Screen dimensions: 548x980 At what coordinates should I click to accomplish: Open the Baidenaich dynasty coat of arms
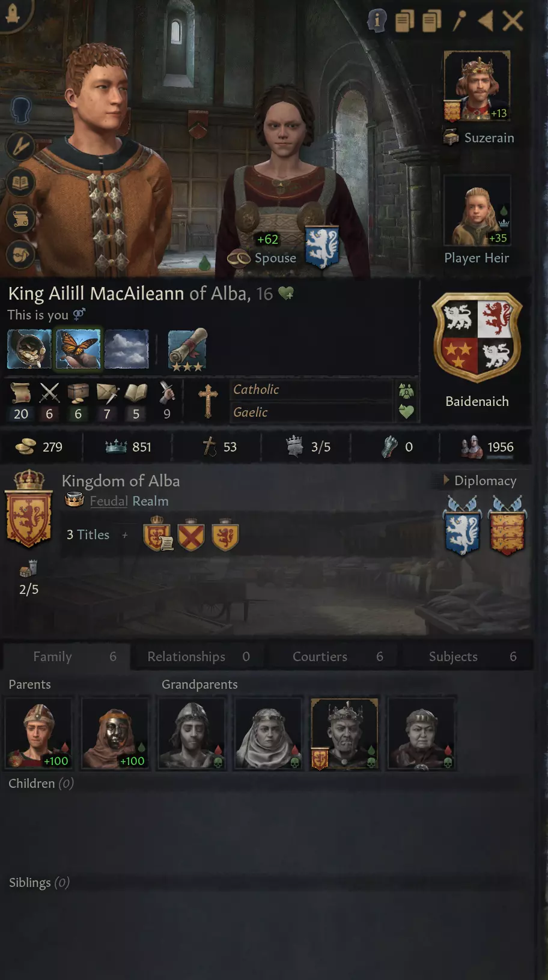click(477, 337)
